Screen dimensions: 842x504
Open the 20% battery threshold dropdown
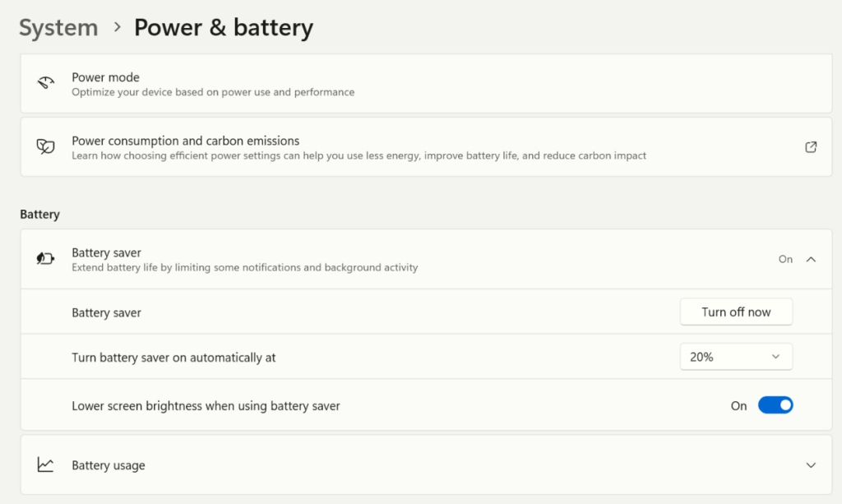pyautogui.click(x=736, y=357)
